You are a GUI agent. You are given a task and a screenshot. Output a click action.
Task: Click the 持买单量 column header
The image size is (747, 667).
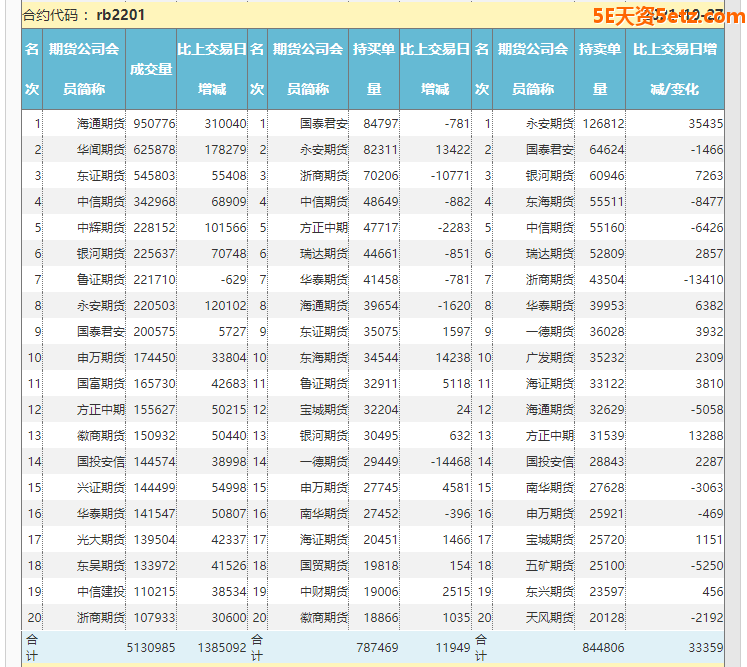(374, 69)
